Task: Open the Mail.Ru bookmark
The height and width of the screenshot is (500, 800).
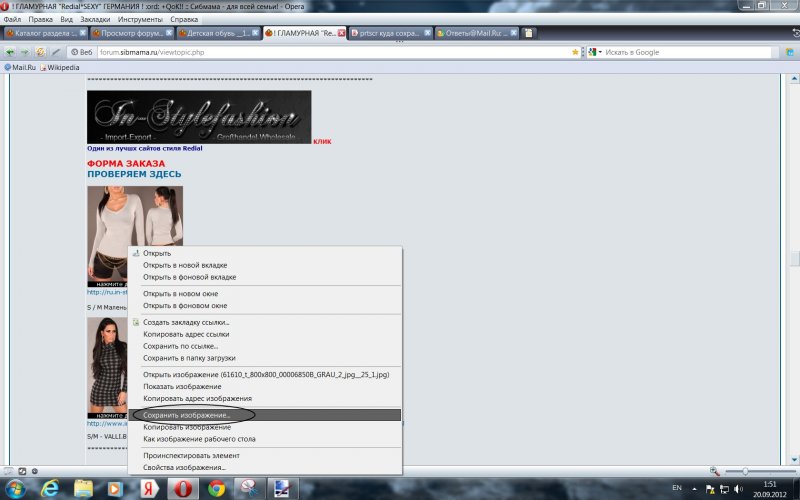Action: 20,67
